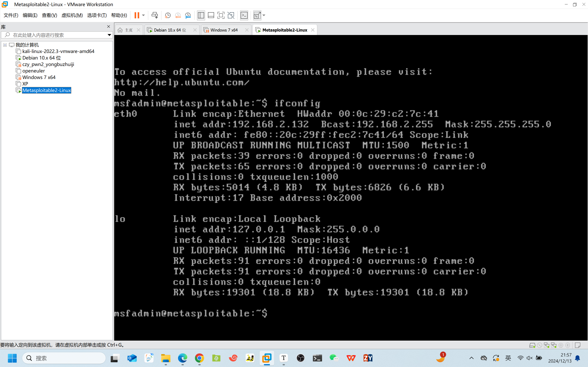Close the Windows 7 x64 tab
The image size is (588, 367).
[x=247, y=30]
